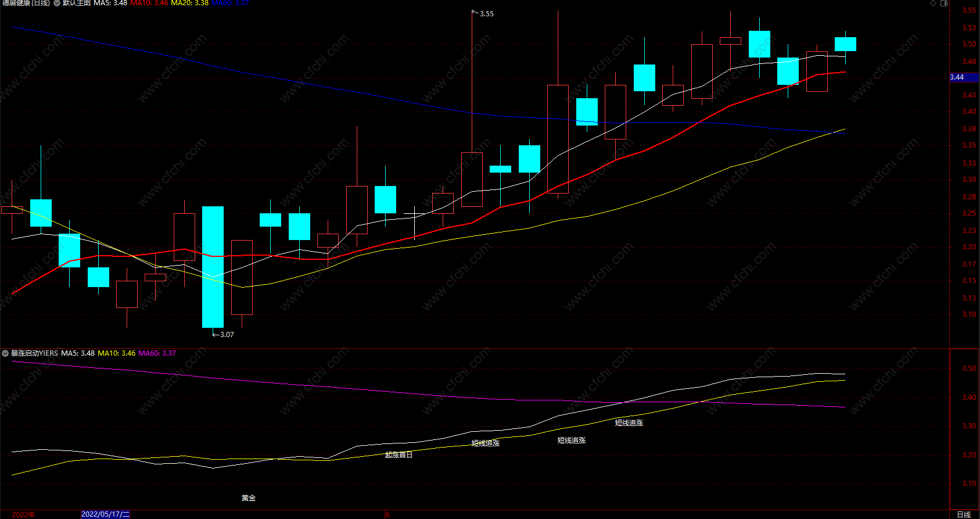Screen dimensions: 980x519
Task: Click the month 6 marker on time axis
Action: tap(387, 515)
